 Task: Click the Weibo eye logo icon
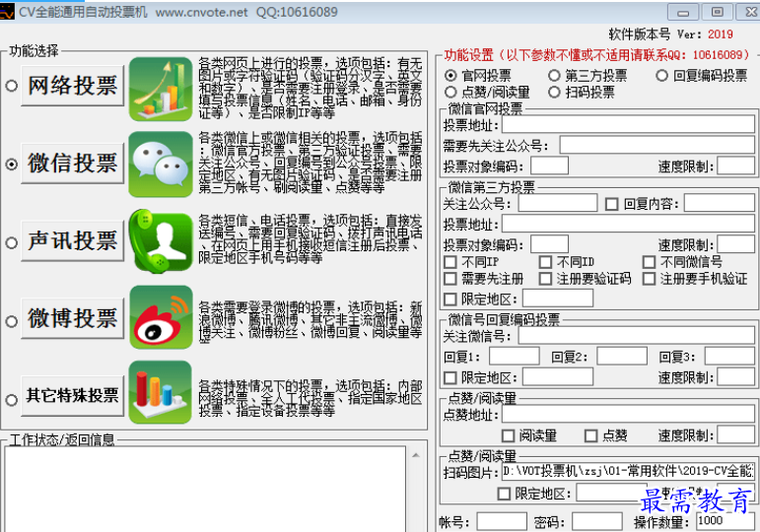coord(161,317)
